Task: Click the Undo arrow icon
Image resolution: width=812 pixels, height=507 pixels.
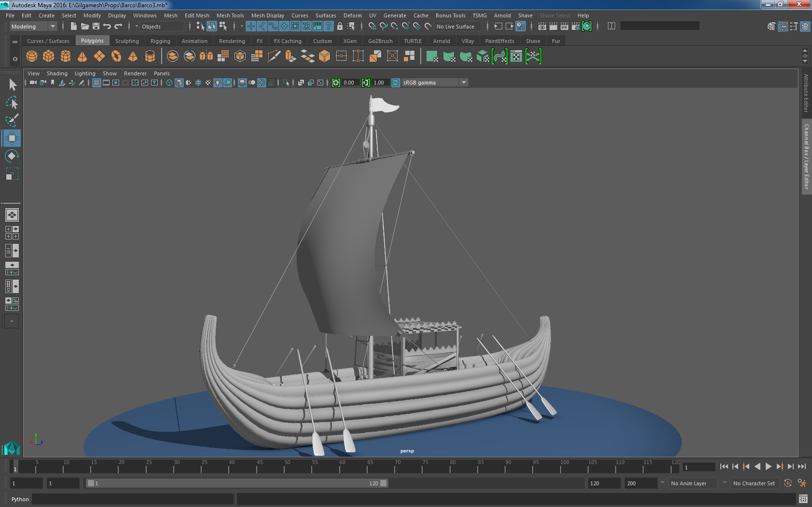Action: pyautogui.click(x=107, y=27)
